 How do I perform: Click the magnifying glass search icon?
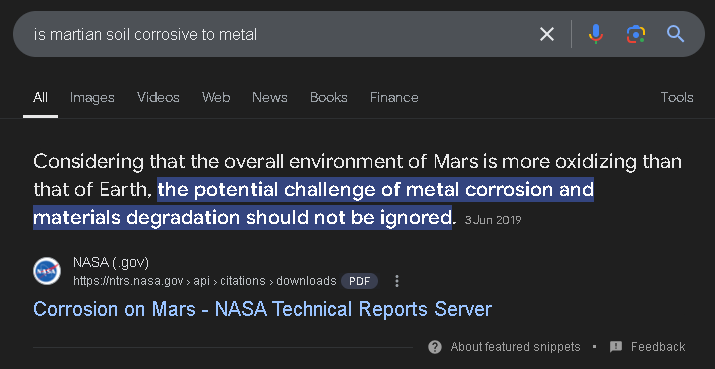[x=675, y=34]
